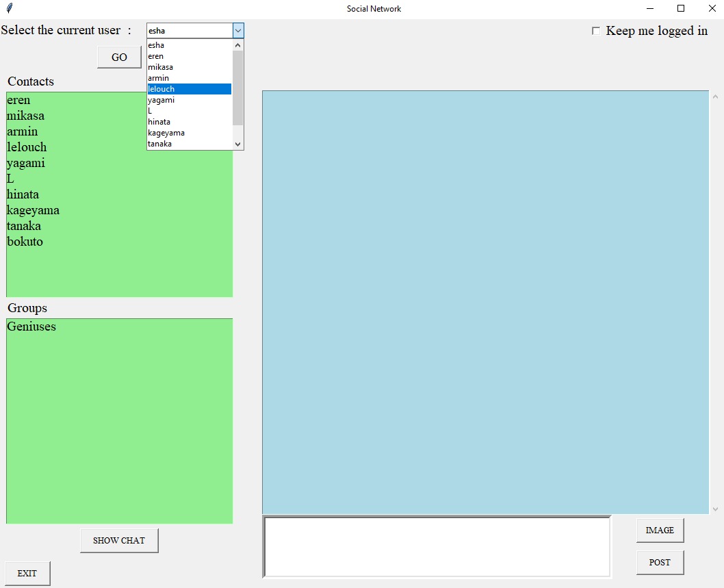Click dropdown list scroll up arrow
Image resolution: width=724 pixels, height=588 pixels.
pos(237,45)
